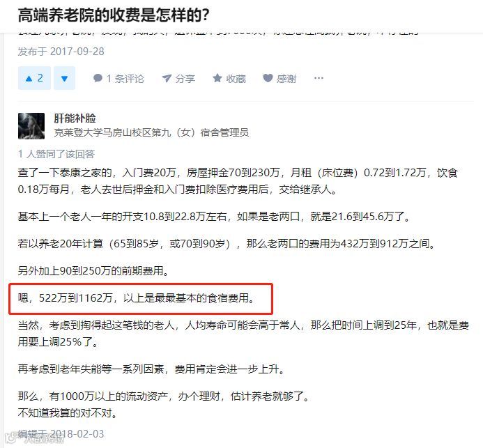View who agreed via 1 人赞同了该回答

(56, 154)
